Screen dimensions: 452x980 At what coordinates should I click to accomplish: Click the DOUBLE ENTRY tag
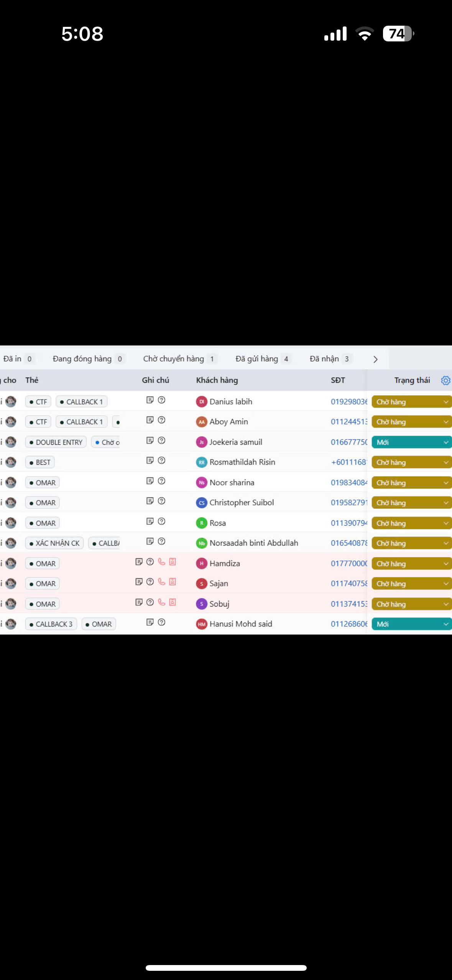(x=56, y=442)
